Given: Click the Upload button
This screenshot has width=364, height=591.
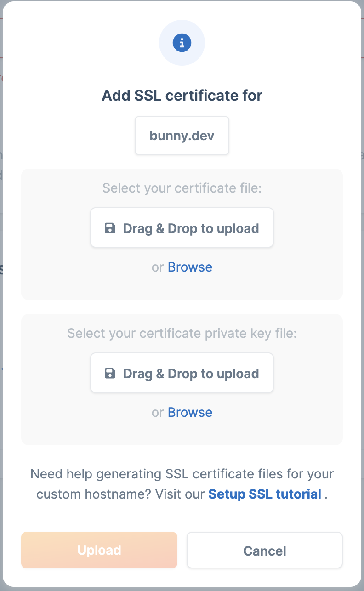Looking at the screenshot, I should click(99, 550).
